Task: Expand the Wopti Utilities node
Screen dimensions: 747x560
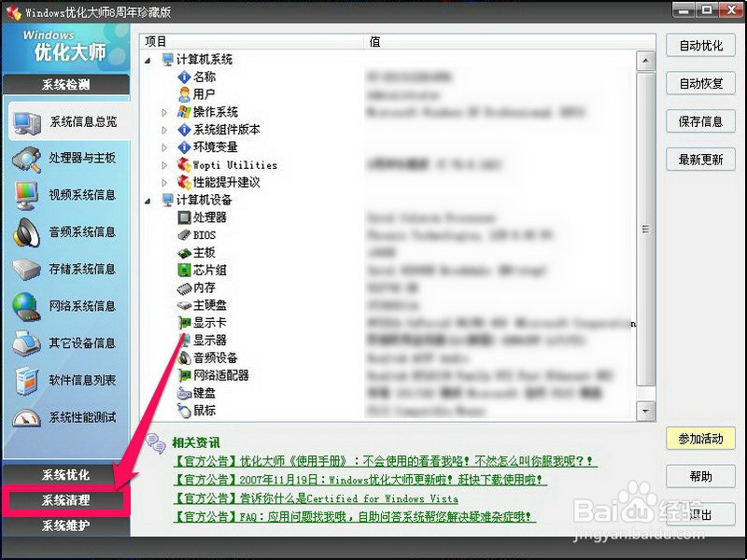Action: [164, 165]
